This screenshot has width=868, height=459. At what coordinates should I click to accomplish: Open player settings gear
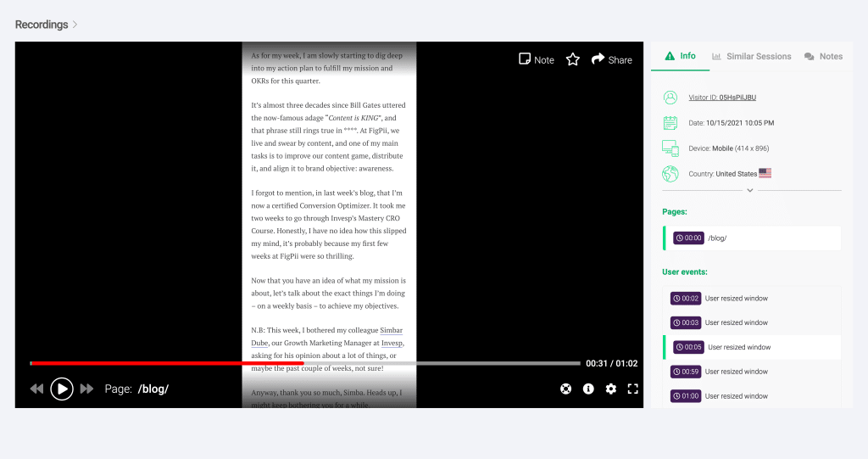(610, 389)
